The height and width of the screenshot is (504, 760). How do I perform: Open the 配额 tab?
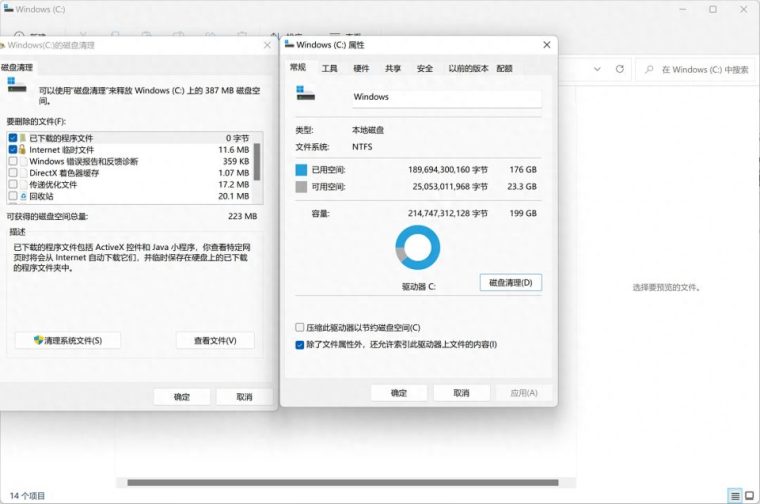point(505,68)
